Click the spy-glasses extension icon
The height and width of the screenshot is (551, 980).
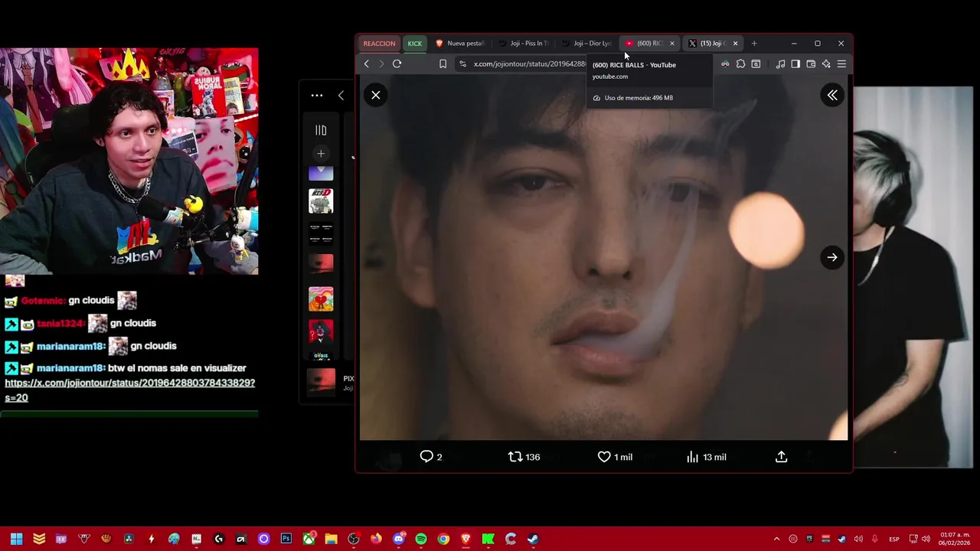pyautogui.click(x=725, y=64)
